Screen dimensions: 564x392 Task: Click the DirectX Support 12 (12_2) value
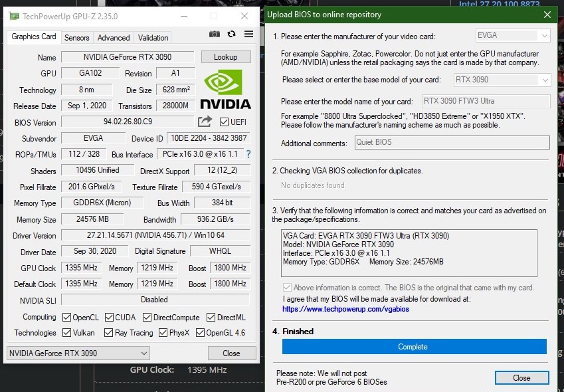(222, 170)
